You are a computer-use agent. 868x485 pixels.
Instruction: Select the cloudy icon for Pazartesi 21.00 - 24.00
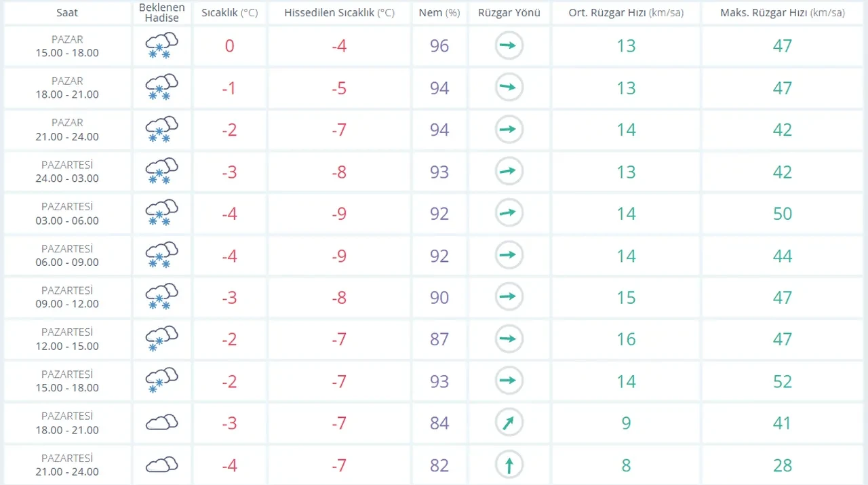point(161,465)
